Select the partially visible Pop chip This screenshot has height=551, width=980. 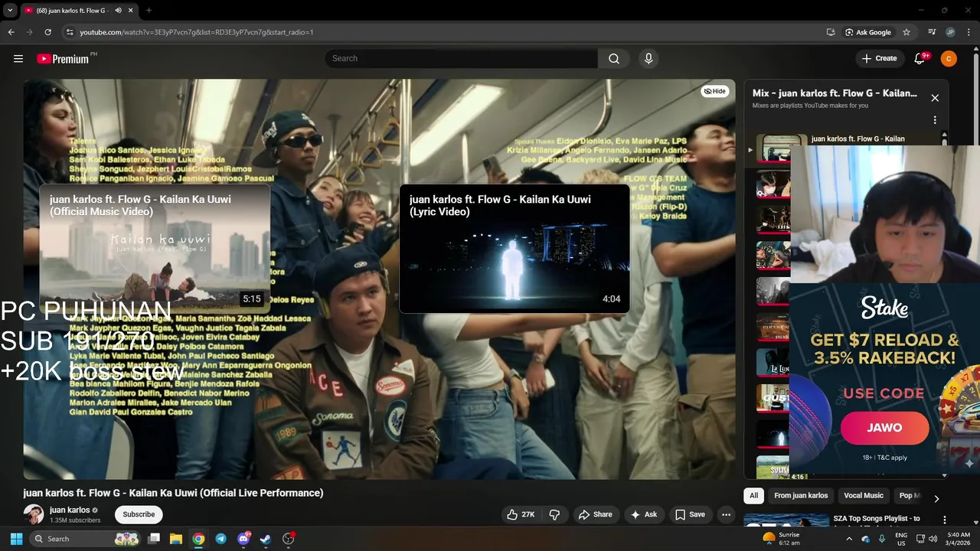(909, 495)
